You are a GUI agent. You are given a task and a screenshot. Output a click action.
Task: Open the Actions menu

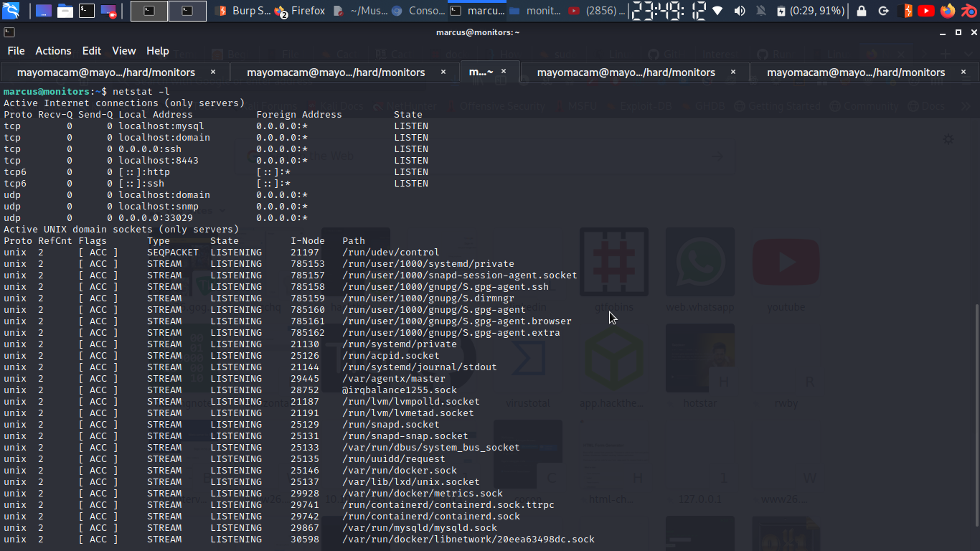(53, 51)
